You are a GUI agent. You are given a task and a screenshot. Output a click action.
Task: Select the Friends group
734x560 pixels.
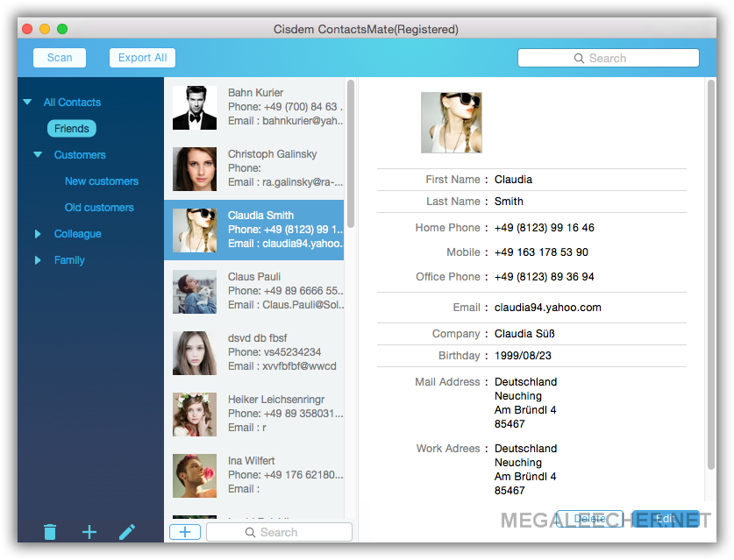(72, 129)
